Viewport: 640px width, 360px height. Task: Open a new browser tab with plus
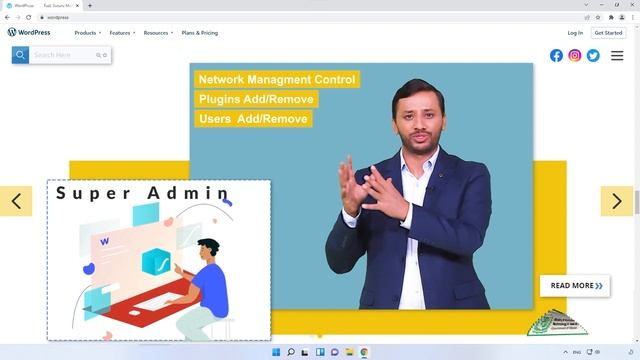[x=90, y=6]
